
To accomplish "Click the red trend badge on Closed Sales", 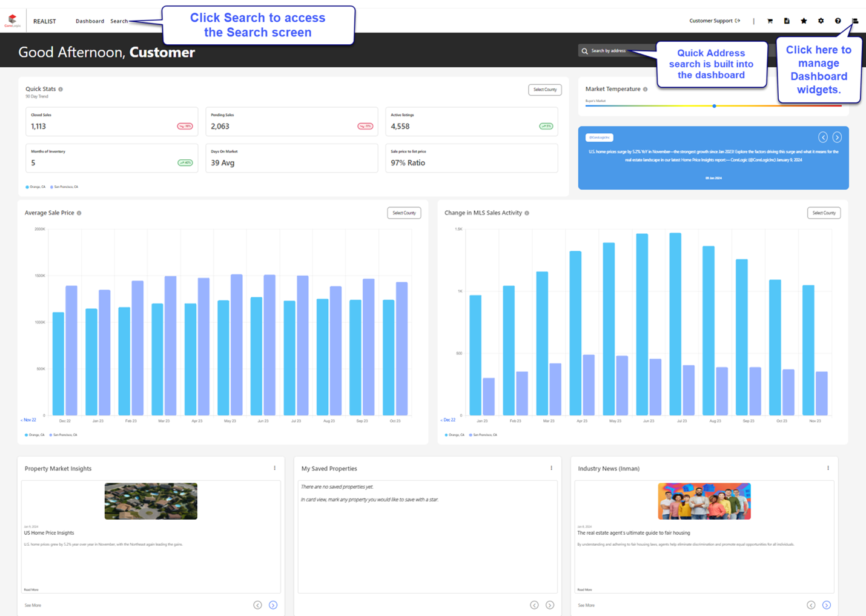I will point(185,126).
